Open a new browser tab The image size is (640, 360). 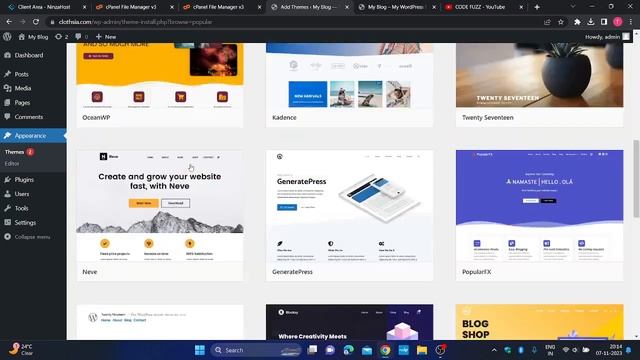click(537, 7)
